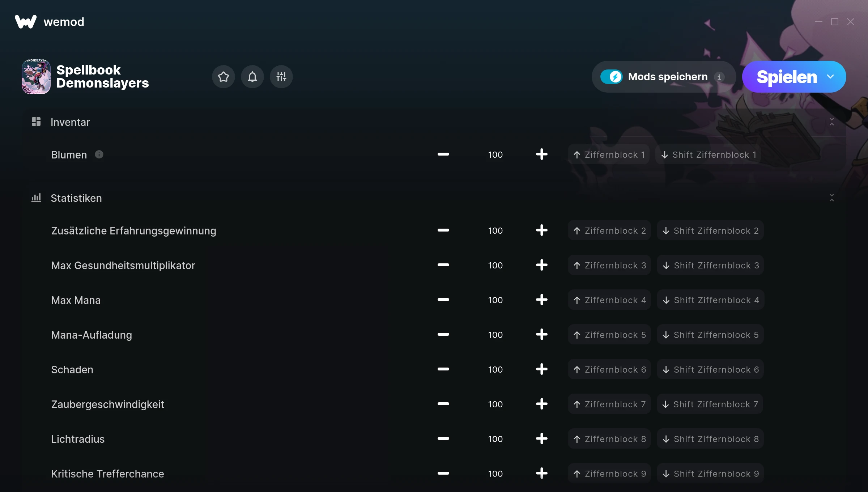Click info icon next to Mods speichern
The width and height of the screenshot is (868, 492).
[719, 77]
